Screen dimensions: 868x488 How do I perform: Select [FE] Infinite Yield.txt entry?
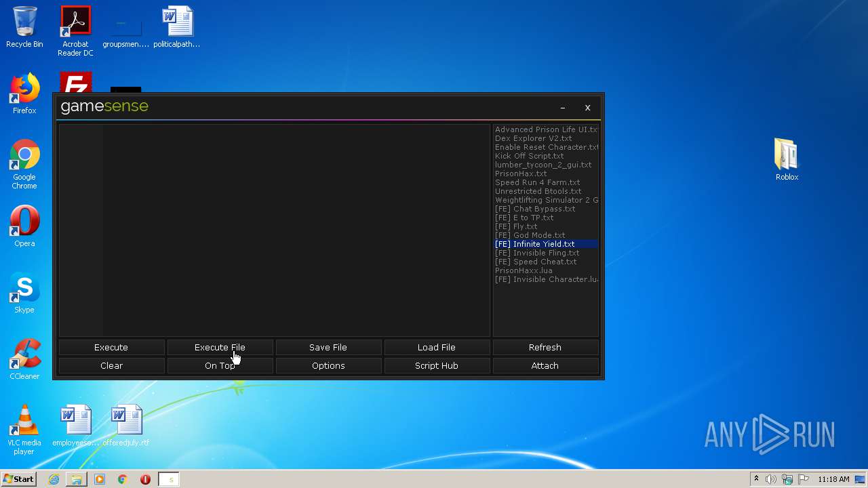(x=546, y=244)
